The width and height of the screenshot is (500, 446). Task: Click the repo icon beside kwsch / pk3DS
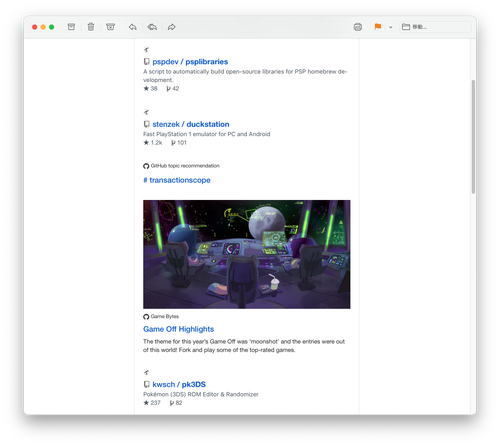pos(146,384)
